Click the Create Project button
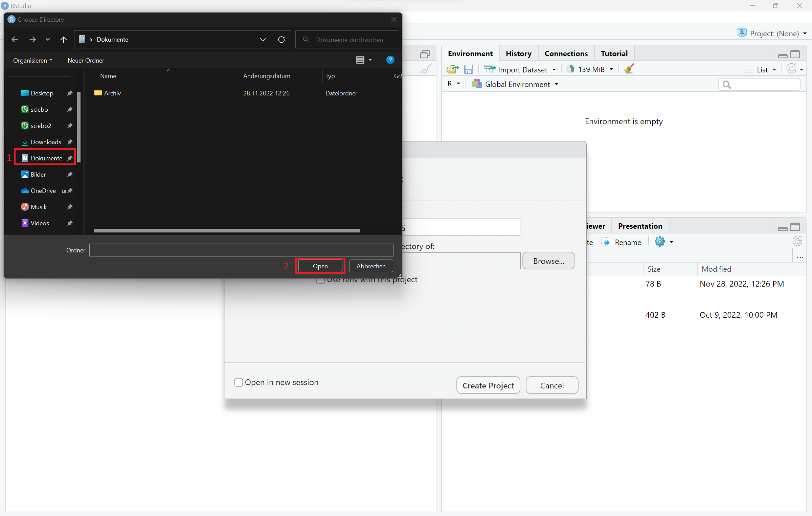This screenshot has width=812, height=516. pyautogui.click(x=488, y=385)
